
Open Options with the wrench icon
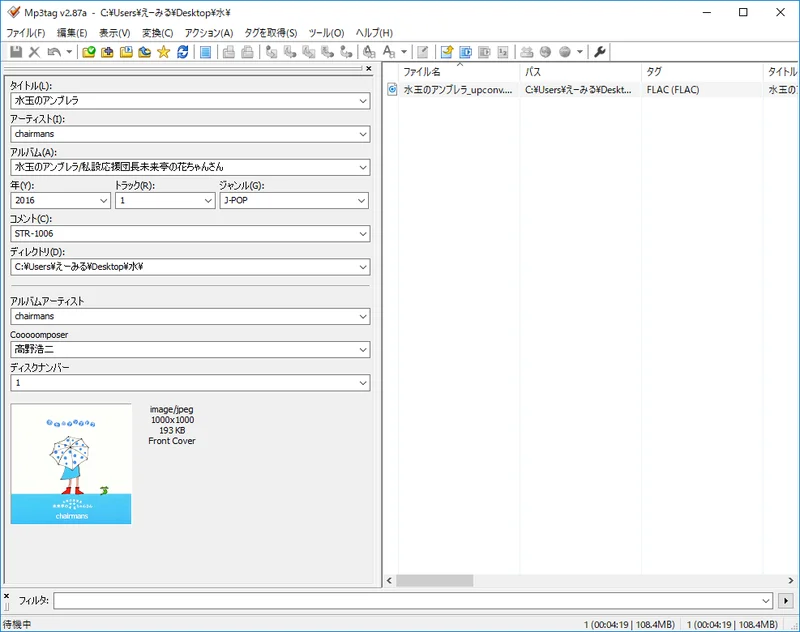coord(600,52)
